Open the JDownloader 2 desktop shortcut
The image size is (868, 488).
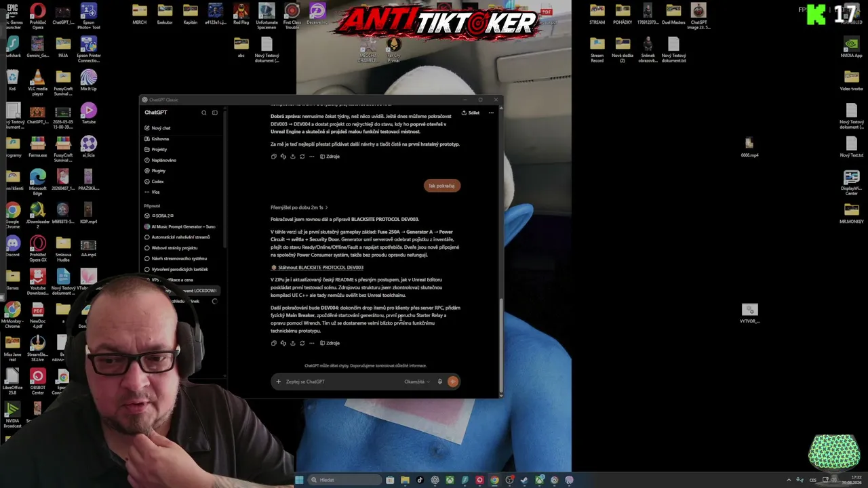click(x=37, y=216)
